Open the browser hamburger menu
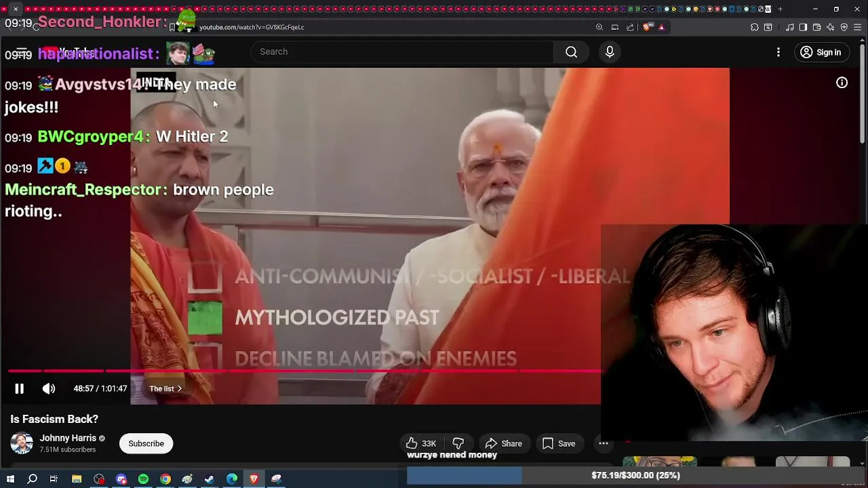Viewport: 868px width, 488px height. tap(858, 27)
